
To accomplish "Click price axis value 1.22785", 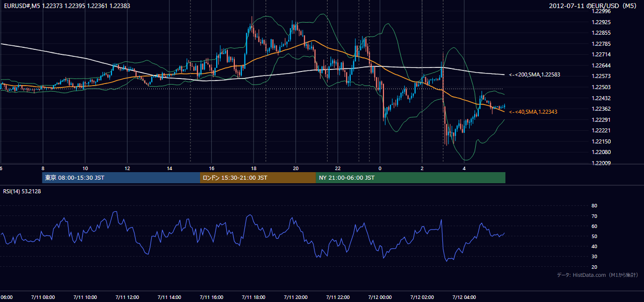I will pos(601,44).
